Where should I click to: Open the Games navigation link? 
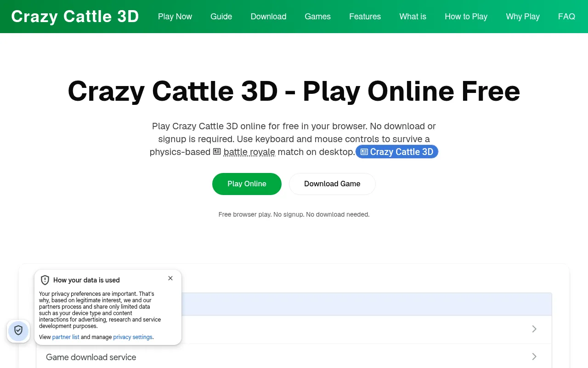317,17
